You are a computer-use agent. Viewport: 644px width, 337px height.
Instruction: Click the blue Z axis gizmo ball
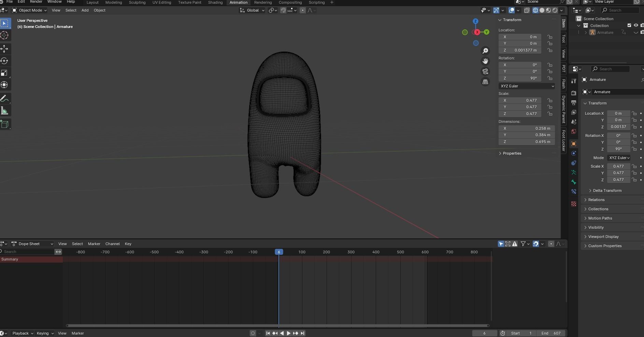coord(475,21)
